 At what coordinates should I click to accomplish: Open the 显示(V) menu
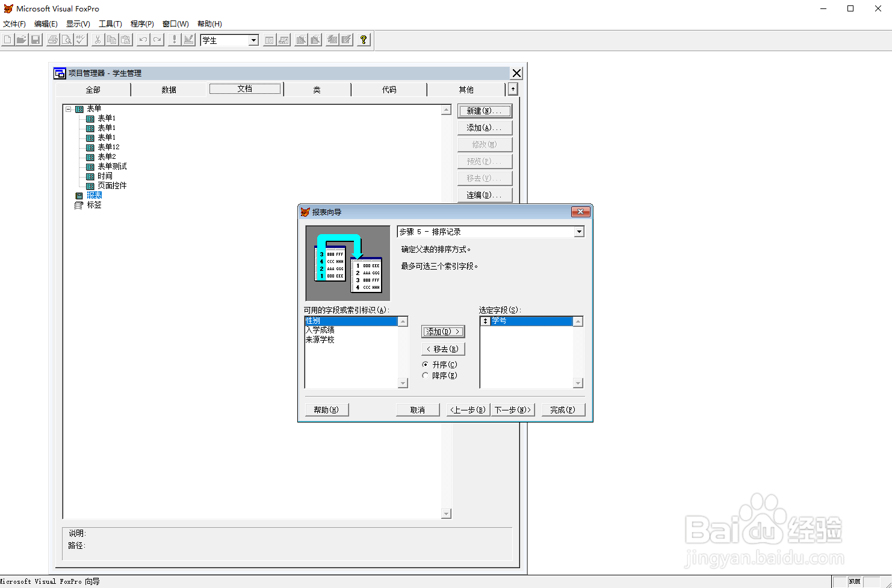coord(78,24)
